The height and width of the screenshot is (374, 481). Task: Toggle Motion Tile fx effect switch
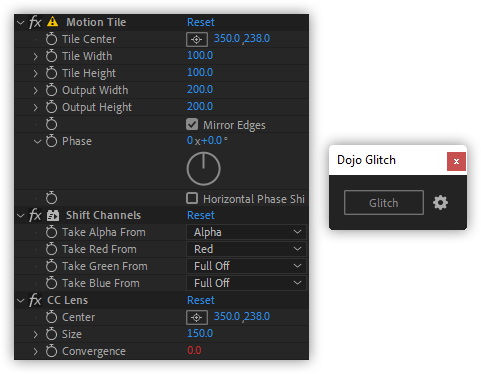click(35, 22)
